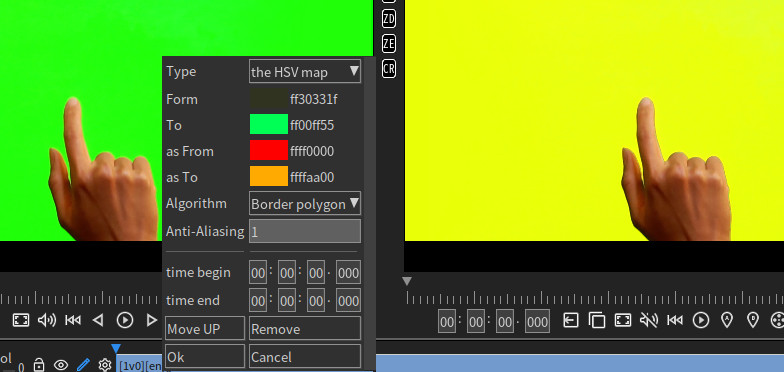Click the time end milliseconds field
The image size is (784, 372).
click(x=348, y=300)
